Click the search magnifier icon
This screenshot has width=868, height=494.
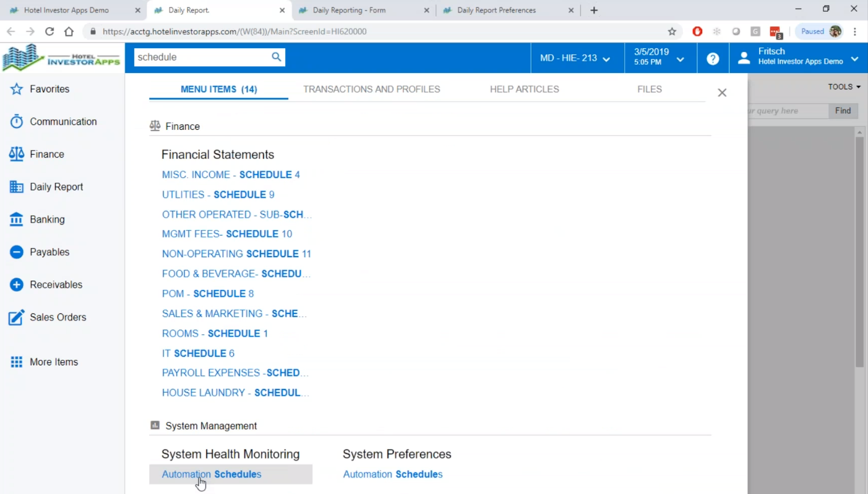[x=277, y=57]
